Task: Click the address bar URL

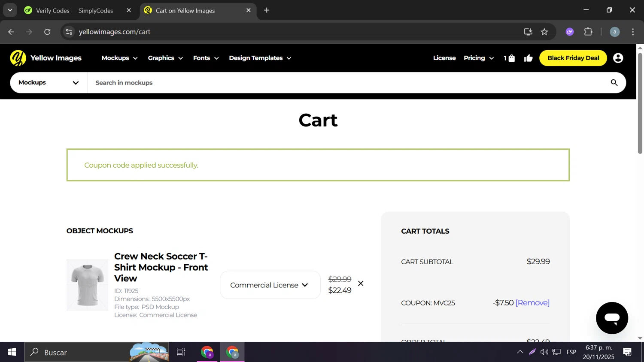Action: click(114, 32)
